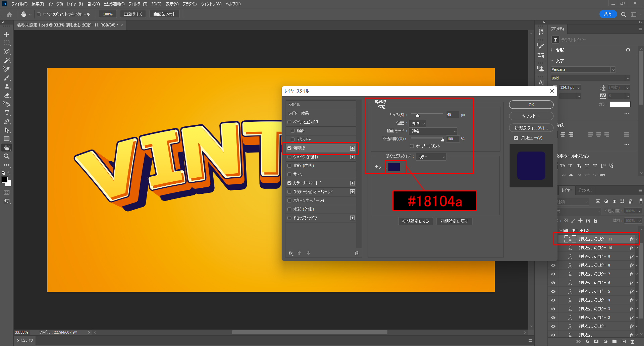644x346 pixels.
Task: Click OK in Layer Style dialog
Action: tap(531, 105)
